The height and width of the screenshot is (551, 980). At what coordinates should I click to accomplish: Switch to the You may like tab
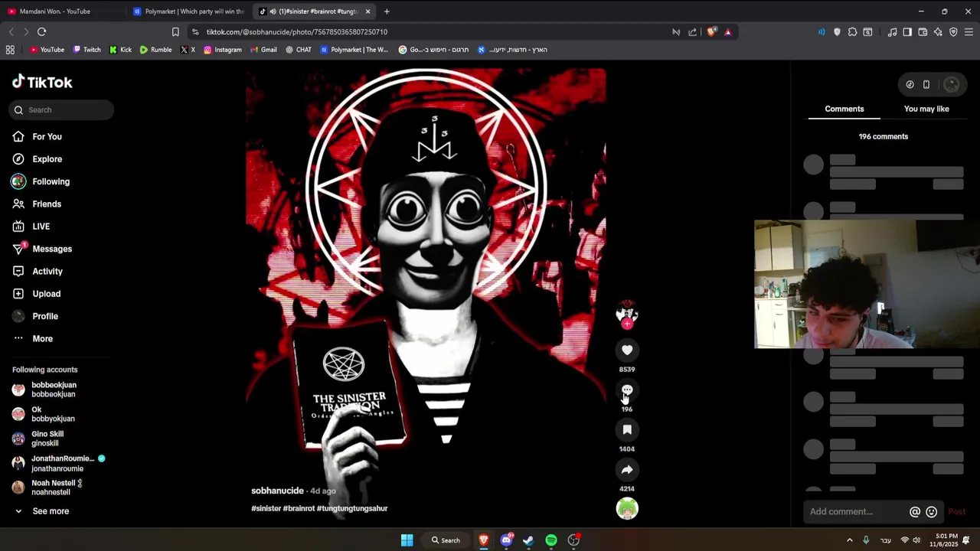[x=926, y=109]
